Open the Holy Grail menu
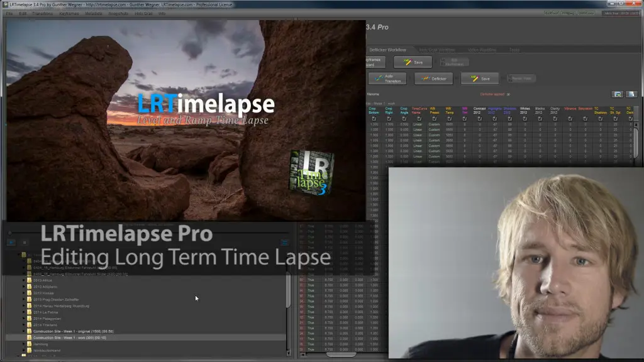 (143, 14)
